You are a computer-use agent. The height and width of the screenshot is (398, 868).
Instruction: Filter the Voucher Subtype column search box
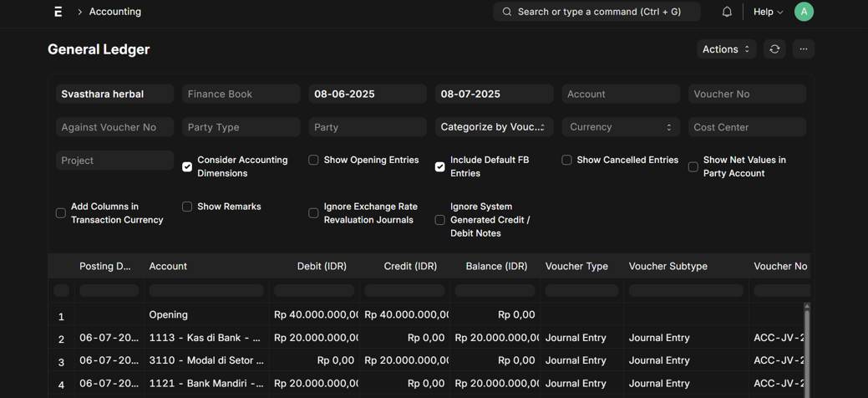(686, 290)
